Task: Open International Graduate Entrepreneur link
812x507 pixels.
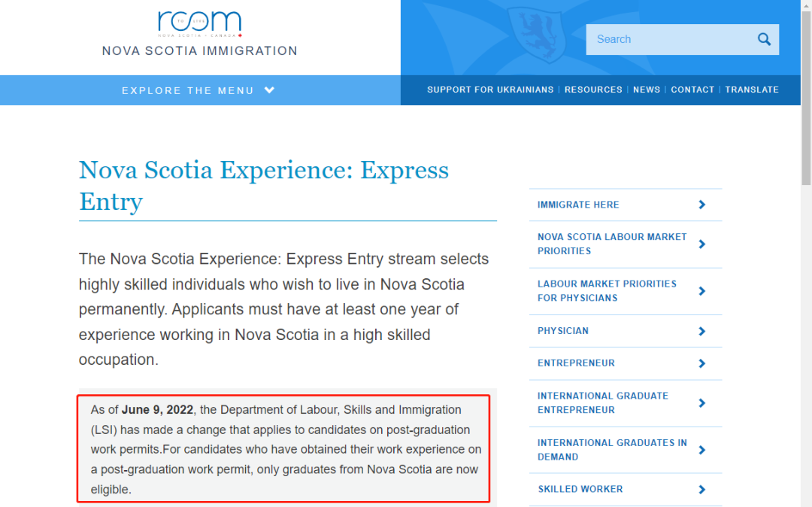Action: tap(603, 403)
